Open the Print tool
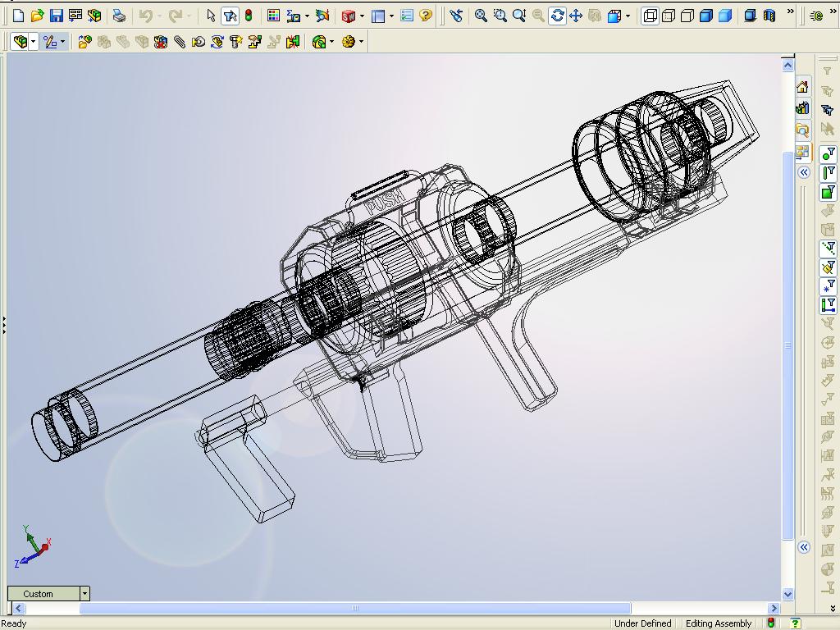The height and width of the screenshot is (630, 840). pyautogui.click(x=119, y=16)
